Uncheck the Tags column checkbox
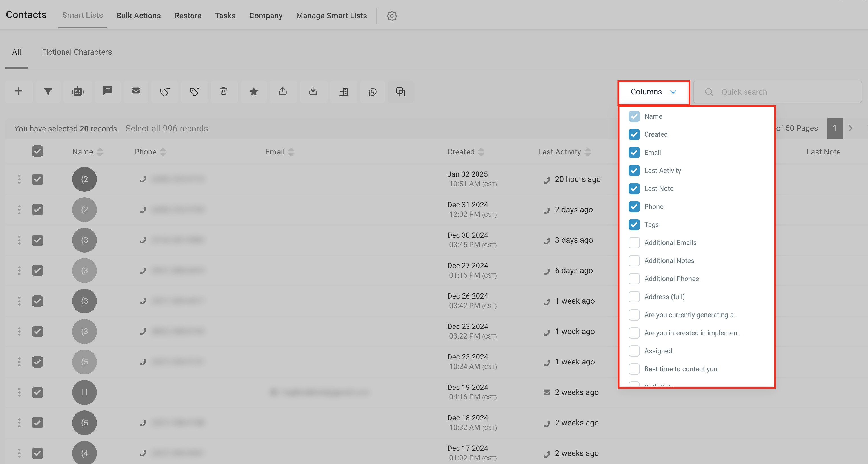Viewport: 868px width, 464px height. click(634, 225)
